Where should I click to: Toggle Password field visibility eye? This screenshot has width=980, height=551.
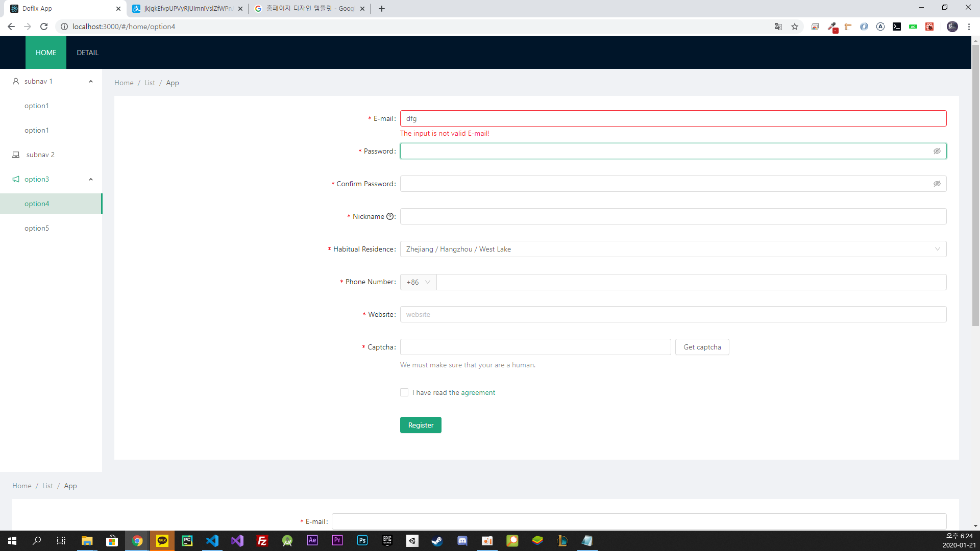point(937,151)
